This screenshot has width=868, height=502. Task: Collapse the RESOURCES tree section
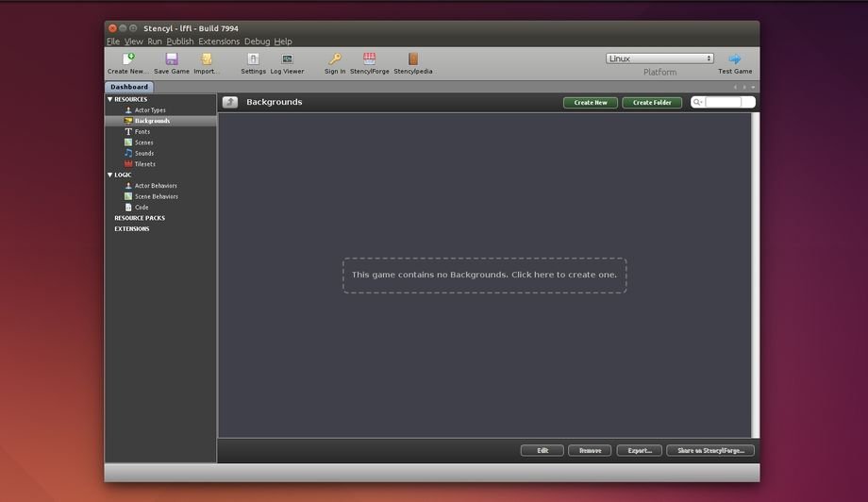[110, 99]
